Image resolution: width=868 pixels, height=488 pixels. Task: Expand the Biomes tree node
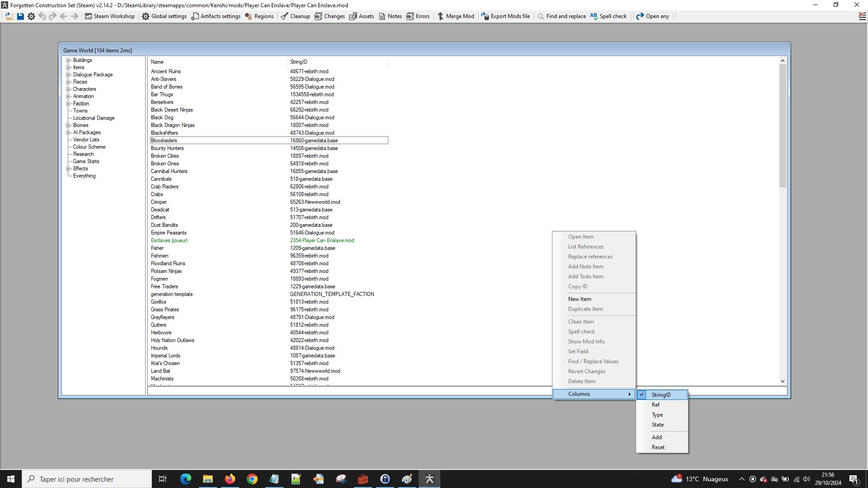(68, 125)
